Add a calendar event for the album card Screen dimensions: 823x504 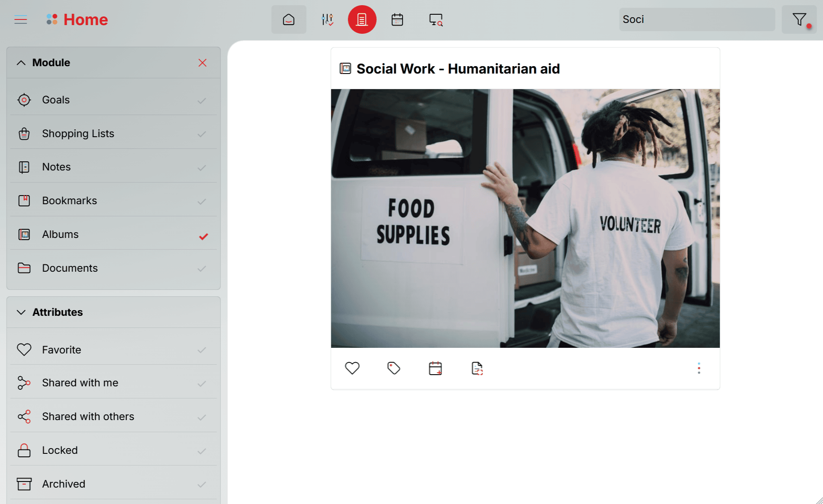(x=435, y=368)
